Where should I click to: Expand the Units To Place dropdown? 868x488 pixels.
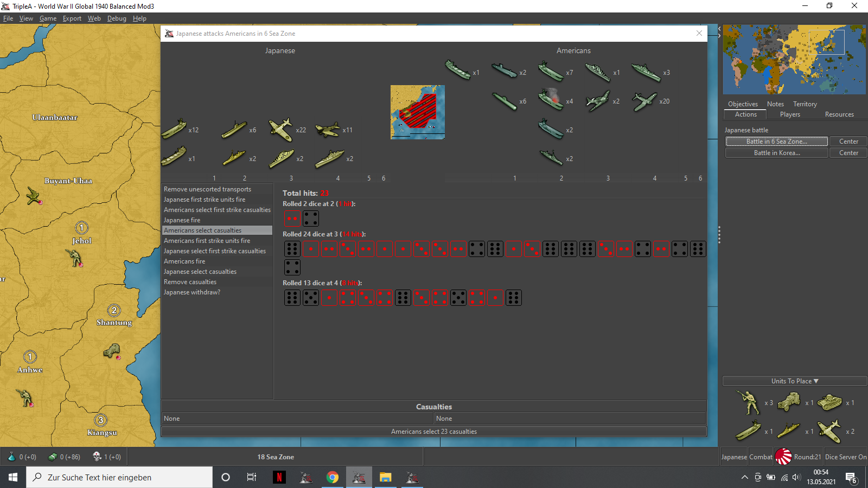click(795, 381)
